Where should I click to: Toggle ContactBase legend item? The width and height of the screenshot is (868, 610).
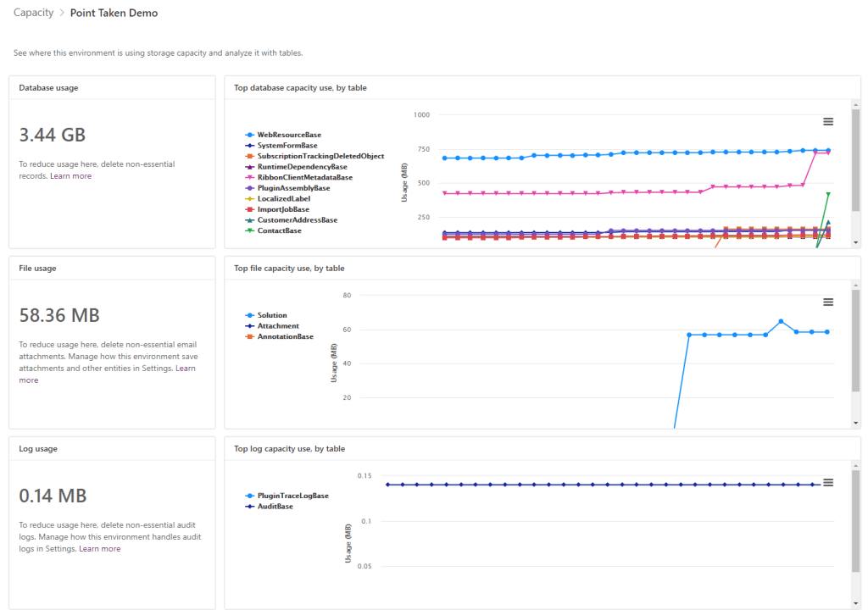279,230
